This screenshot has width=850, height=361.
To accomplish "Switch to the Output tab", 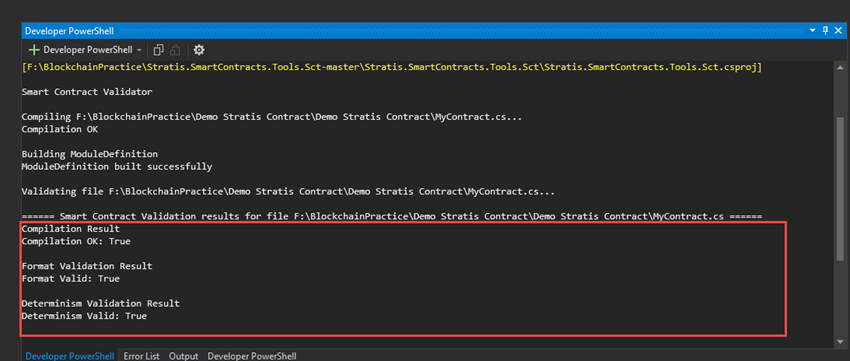I will (x=183, y=356).
